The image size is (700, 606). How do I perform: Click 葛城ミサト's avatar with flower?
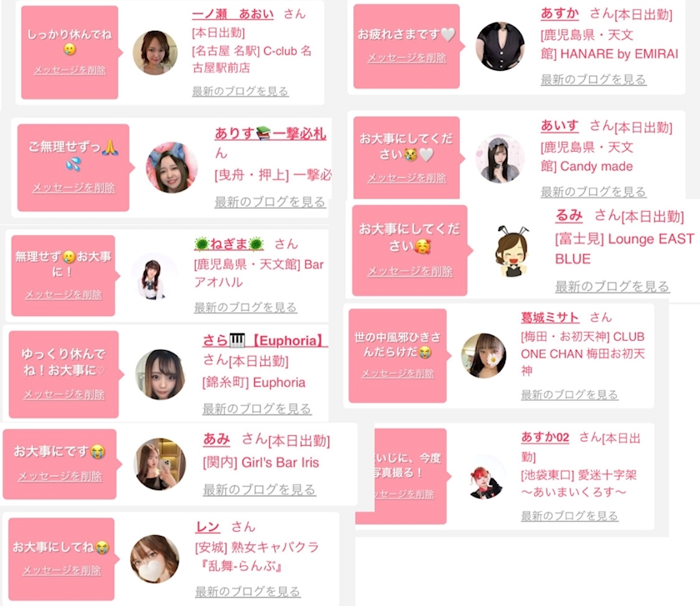483,355
